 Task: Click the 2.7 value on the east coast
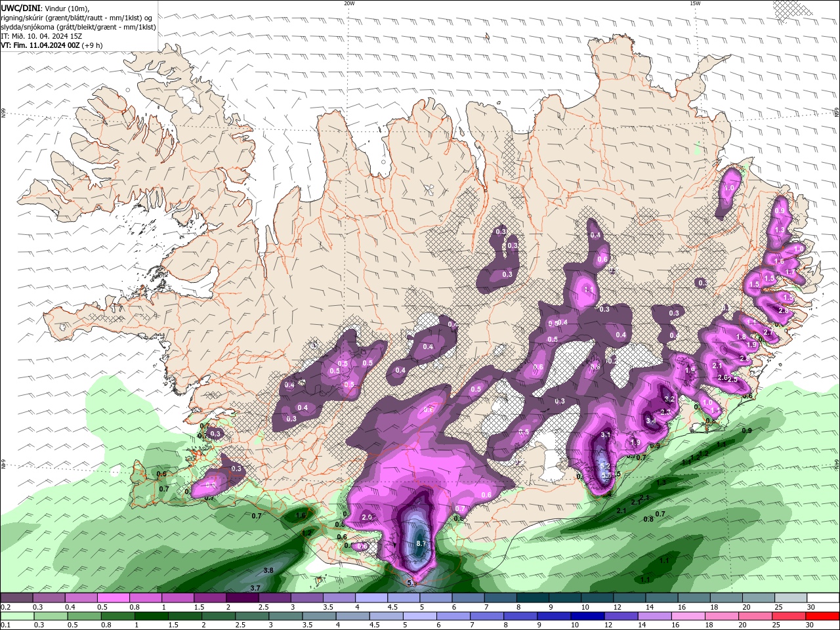768,333
